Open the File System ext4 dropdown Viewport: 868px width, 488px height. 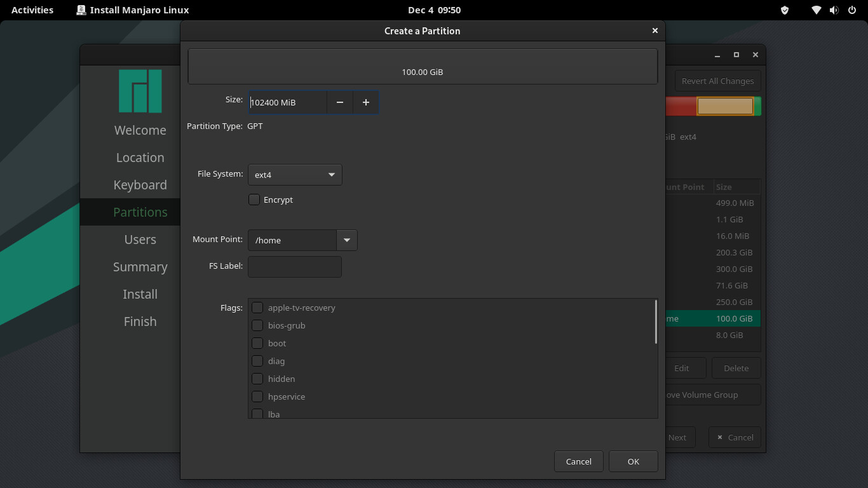295,175
